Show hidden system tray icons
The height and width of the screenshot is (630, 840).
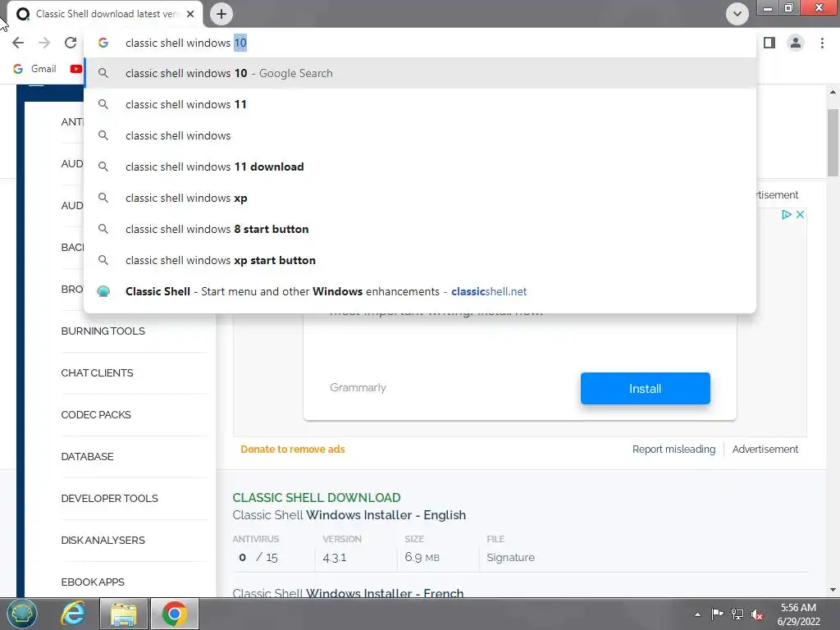pyautogui.click(x=697, y=614)
